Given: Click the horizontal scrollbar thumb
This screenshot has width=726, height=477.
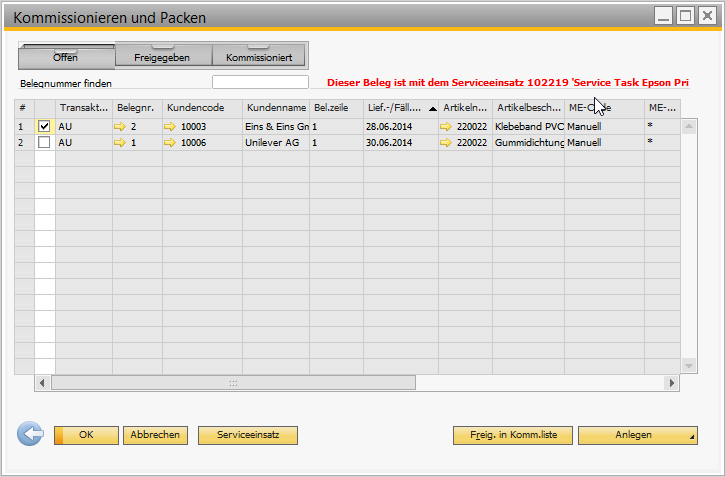Looking at the screenshot, I should click(232, 383).
